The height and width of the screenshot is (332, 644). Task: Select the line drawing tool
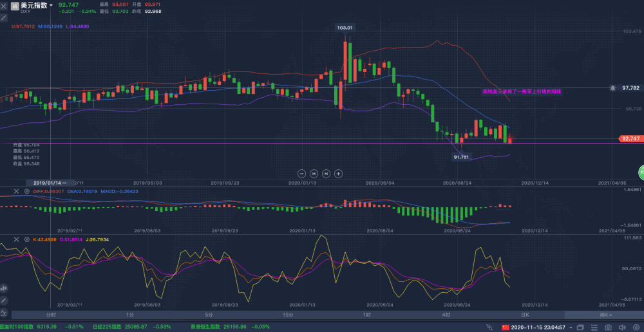pos(4,300)
